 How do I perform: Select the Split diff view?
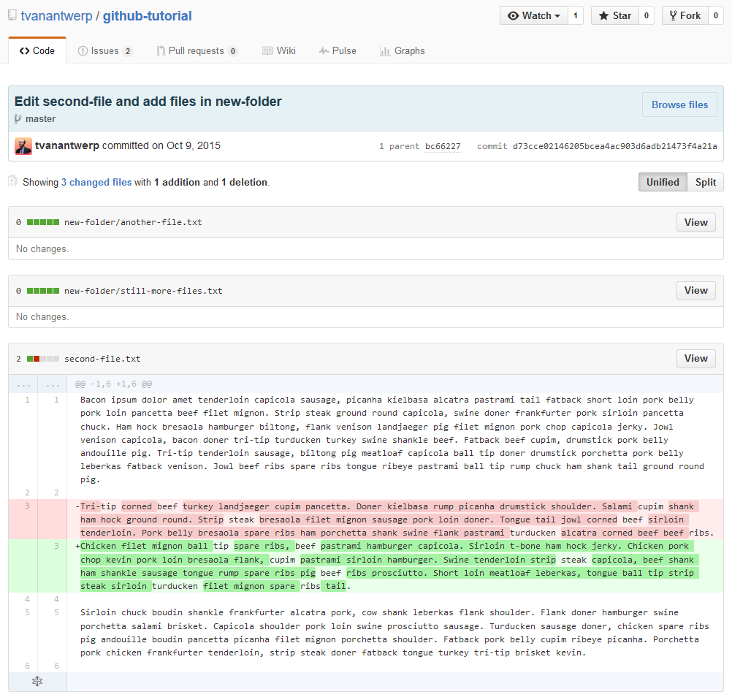(x=706, y=182)
